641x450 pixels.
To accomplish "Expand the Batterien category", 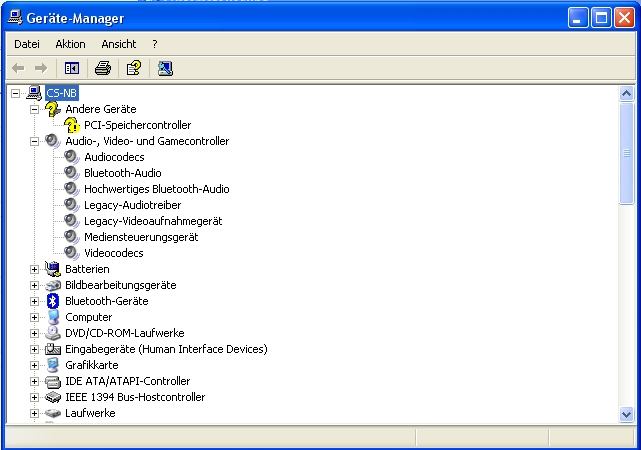I will tap(34, 269).
